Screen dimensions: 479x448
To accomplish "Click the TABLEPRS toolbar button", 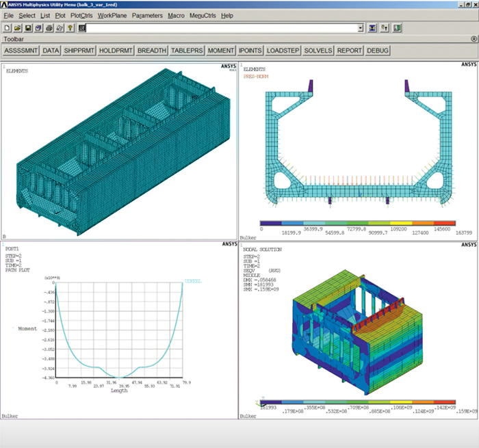I will click(x=187, y=51).
